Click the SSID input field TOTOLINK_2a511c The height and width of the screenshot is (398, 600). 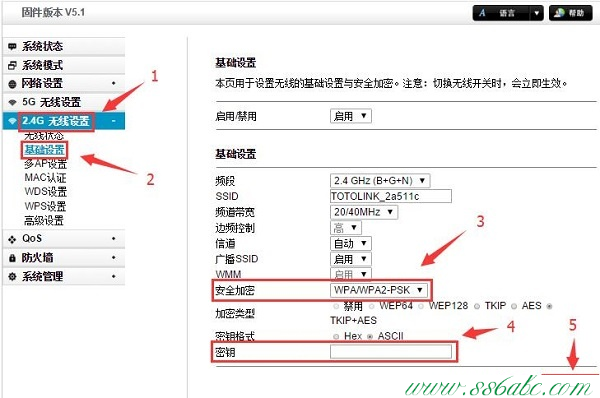391,196
